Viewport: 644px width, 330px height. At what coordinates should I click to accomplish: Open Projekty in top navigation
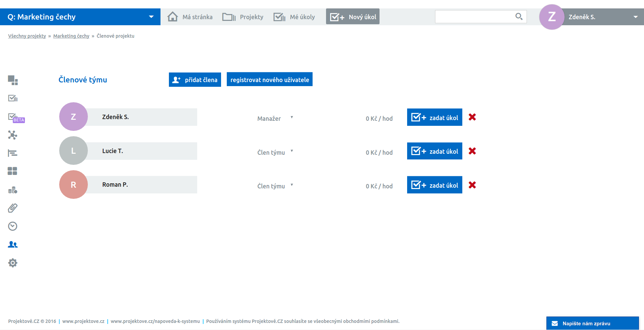[243, 17]
